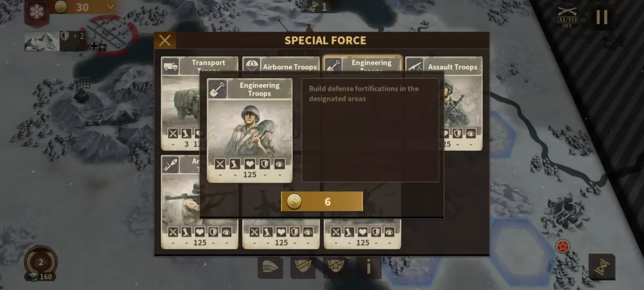Click the heart health stat icon on the detail card
This screenshot has width=644, height=290.
pyautogui.click(x=250, y=164)
